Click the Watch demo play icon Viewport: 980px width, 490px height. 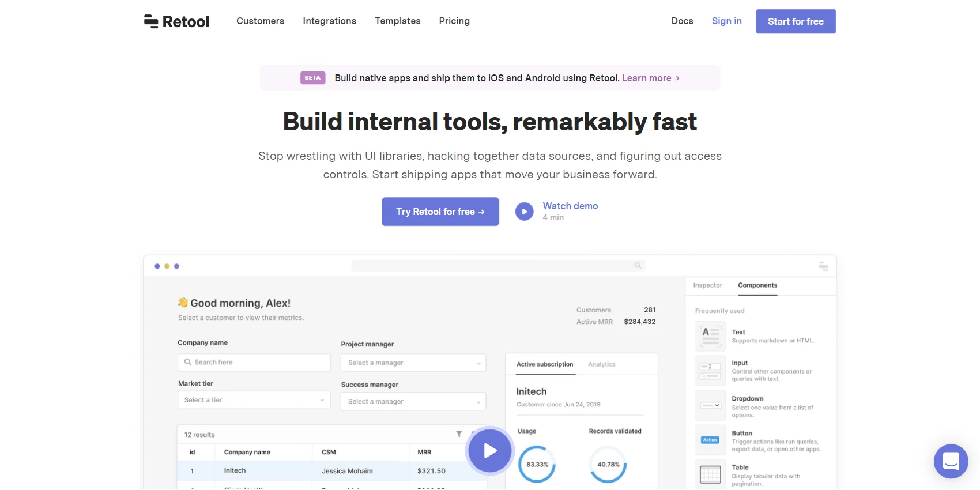coord(524,212)
